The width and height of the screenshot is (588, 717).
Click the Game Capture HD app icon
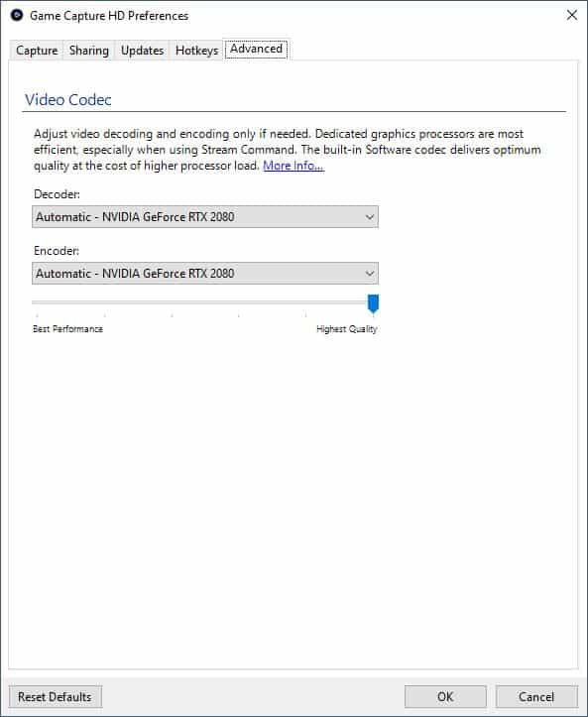[x=17, y=15]
